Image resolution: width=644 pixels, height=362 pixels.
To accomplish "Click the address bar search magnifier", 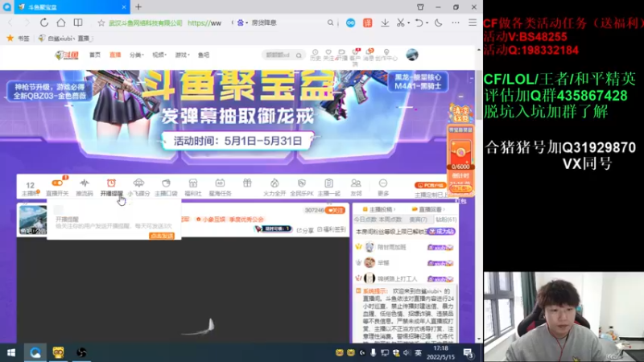I will click(330, 23).
